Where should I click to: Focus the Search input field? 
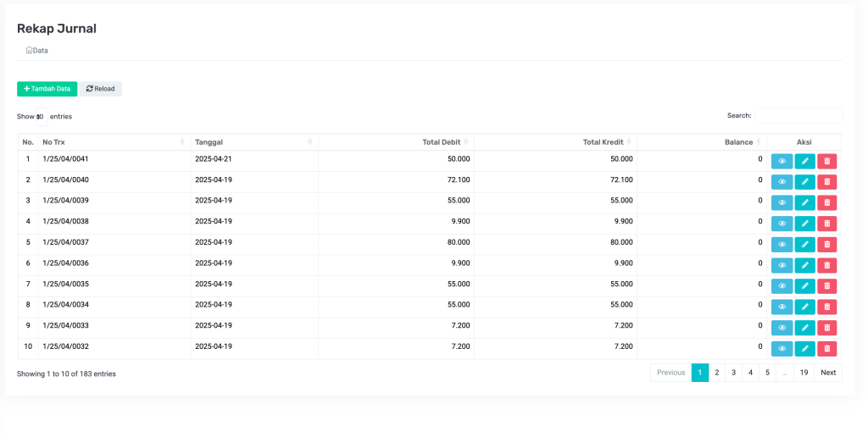(798, 116)
